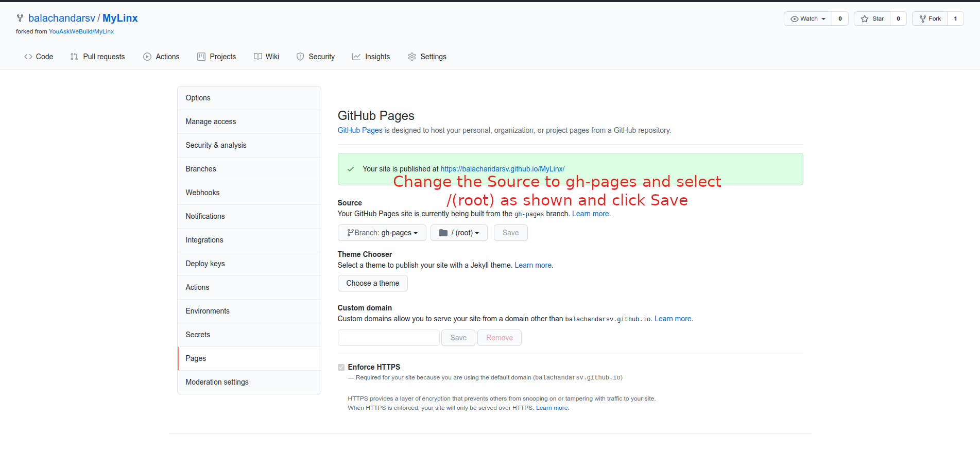Open the MyLinx repository name link
This screenshot has height=451, width=980.
(x=120, y=18)
